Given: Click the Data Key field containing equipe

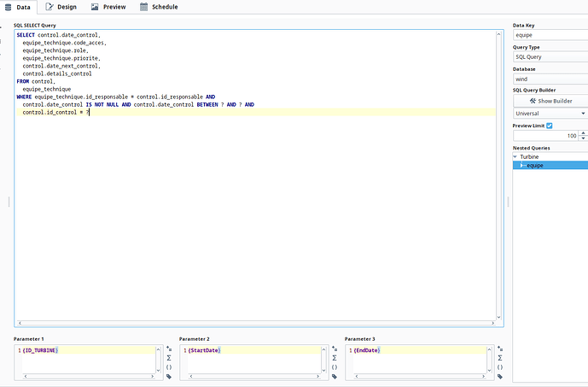Looking at the screenshot, I should [x=550, y=35].
